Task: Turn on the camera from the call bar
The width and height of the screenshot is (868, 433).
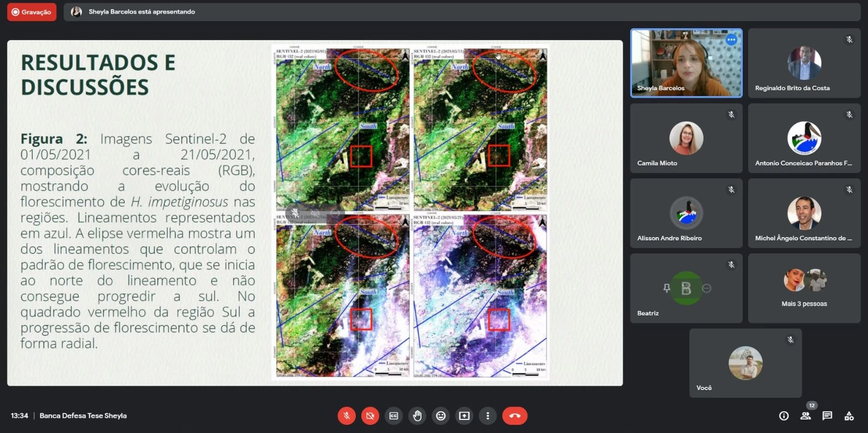Action: 370,416
